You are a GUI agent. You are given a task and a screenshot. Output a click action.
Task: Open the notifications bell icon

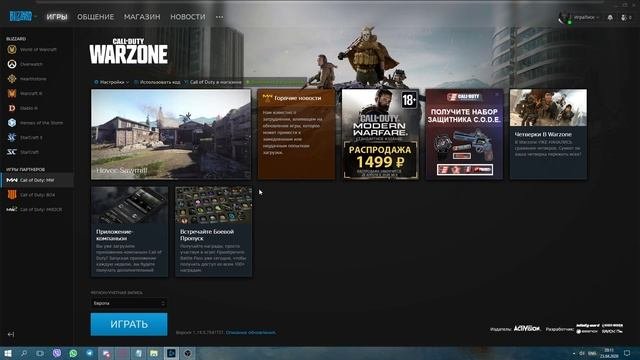click(610, 17)
